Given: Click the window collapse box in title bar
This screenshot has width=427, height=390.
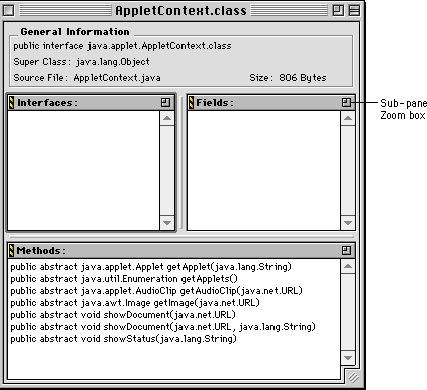Looking at the screenshot, I should click(354, 11).
